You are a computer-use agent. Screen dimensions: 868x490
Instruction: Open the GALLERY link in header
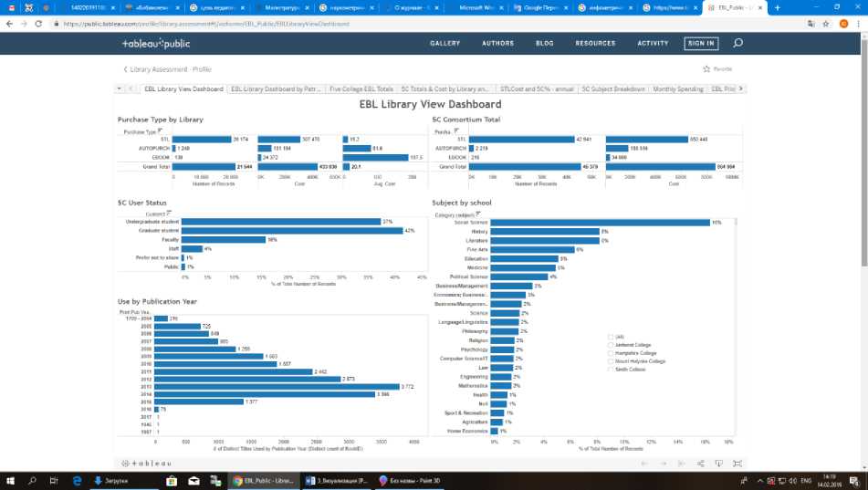click(x=444, y=43)
